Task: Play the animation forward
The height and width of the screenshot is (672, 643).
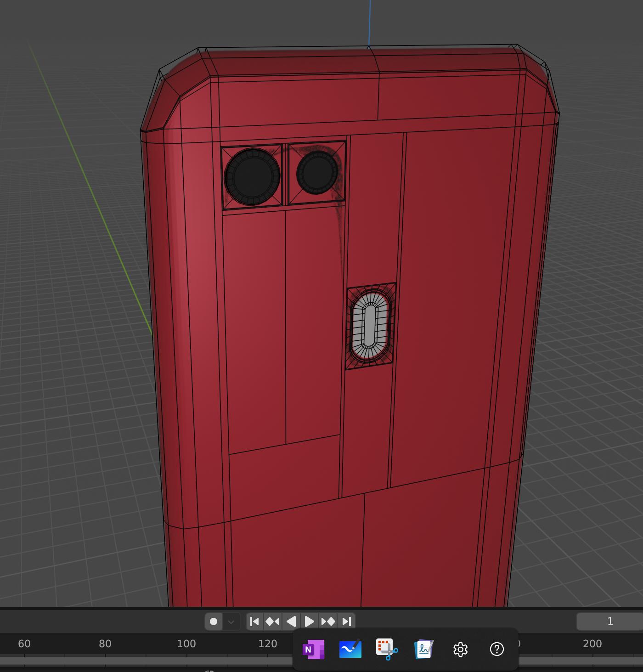Action: (310, 621)
